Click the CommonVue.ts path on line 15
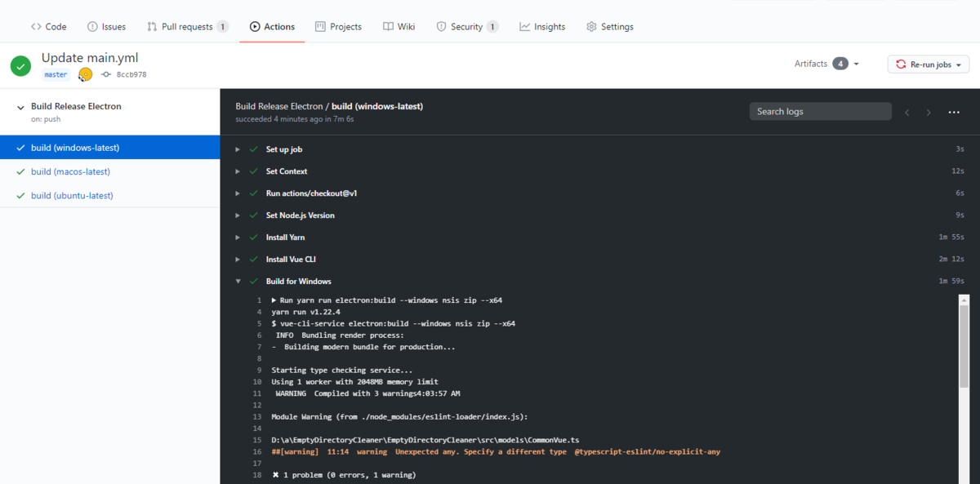The width and height of the screenshot is (980, 484). click(425, 440)
